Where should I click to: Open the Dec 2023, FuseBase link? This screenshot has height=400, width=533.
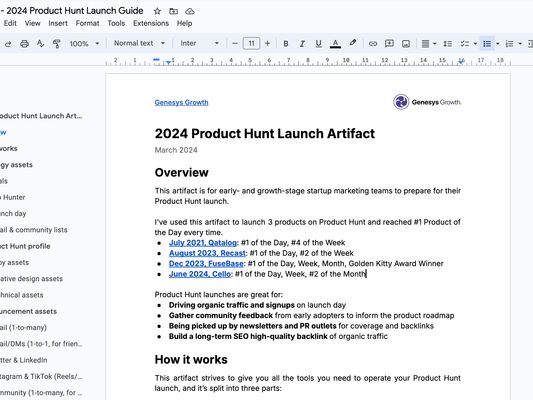(206, 264)
